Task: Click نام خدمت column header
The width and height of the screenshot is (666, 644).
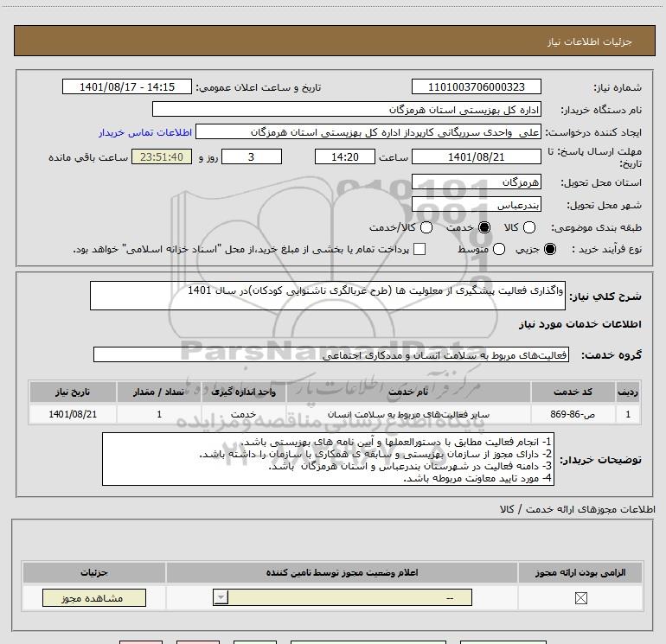Action: pyautogui.click(x=408, y=392)
